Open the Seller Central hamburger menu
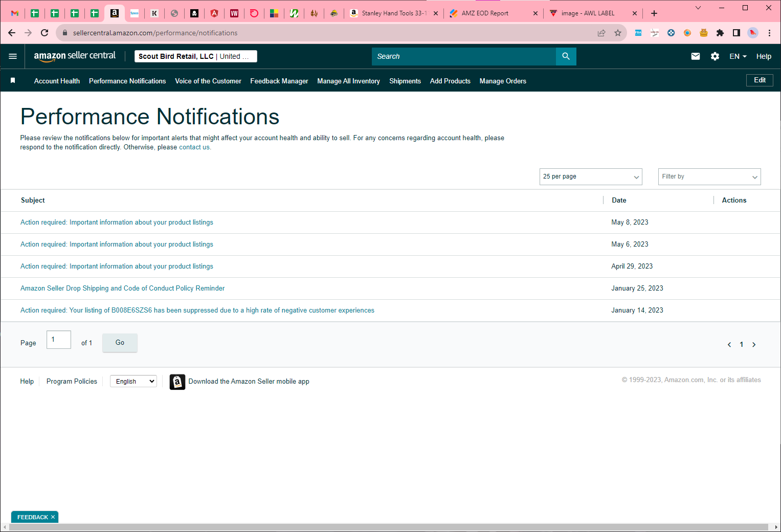The width and height of the screenshot is (781, 532). (x=13, y=56)
